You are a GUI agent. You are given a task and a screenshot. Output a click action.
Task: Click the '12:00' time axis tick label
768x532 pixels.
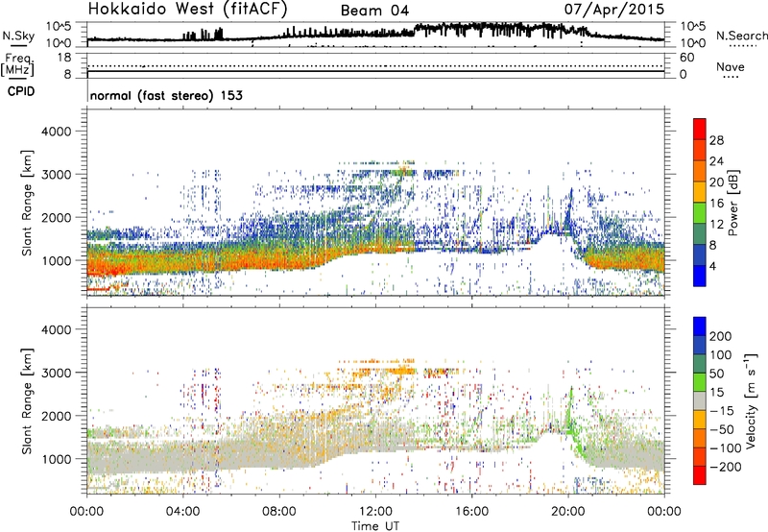(375, 512)
